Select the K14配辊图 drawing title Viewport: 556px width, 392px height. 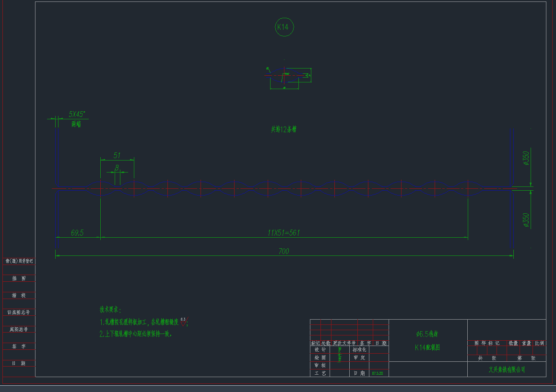[x=428, y=346]
